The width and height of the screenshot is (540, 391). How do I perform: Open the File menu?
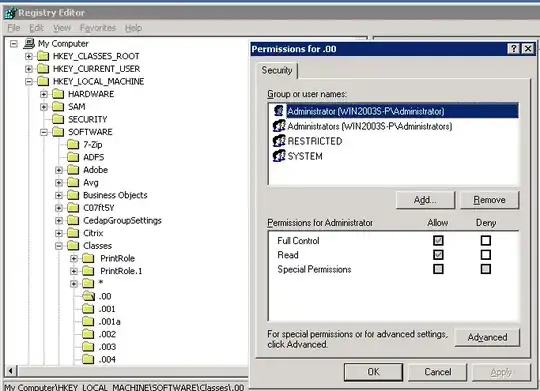pos(14,28)
